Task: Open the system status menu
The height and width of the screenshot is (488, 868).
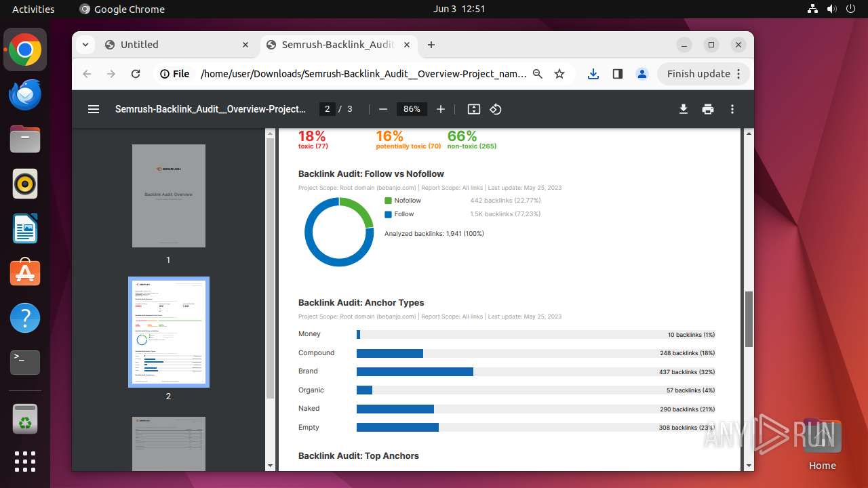Action: (831, 9)
